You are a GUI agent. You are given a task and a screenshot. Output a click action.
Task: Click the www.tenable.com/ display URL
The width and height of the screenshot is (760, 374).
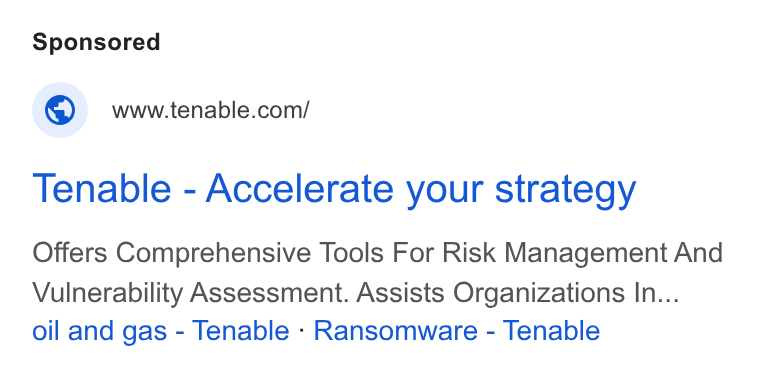coord(210,110)
